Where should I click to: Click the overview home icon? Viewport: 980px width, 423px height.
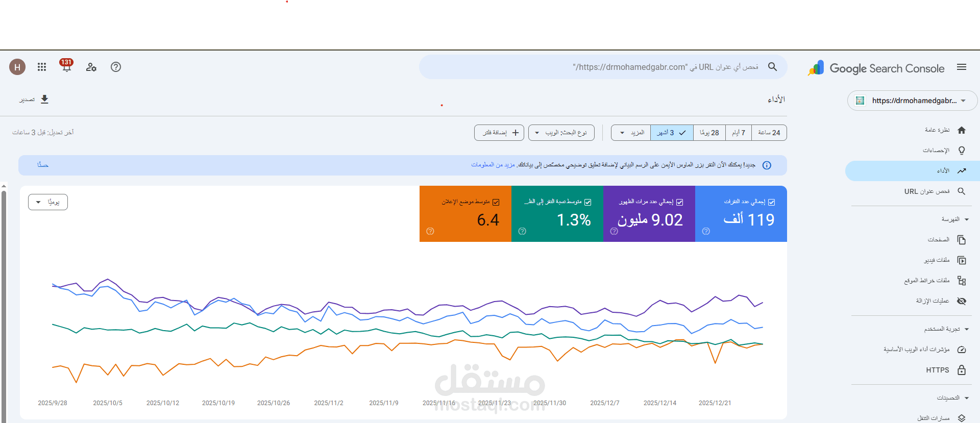coord(962,130)
